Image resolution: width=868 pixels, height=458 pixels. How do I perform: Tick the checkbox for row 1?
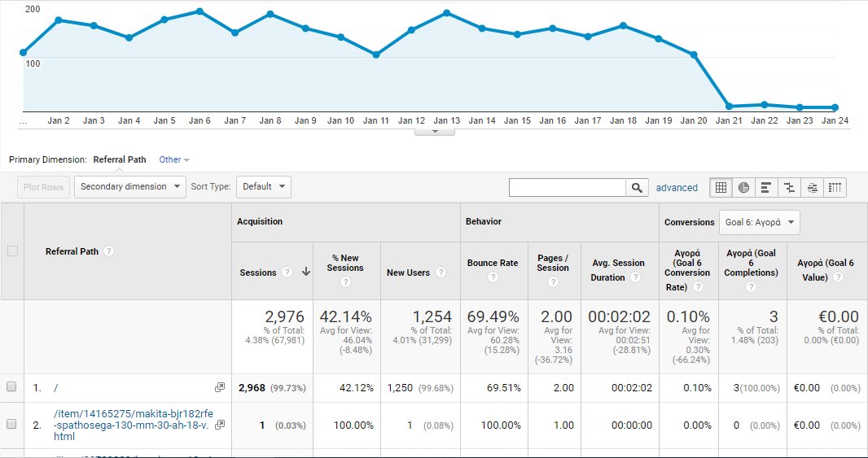11,387
